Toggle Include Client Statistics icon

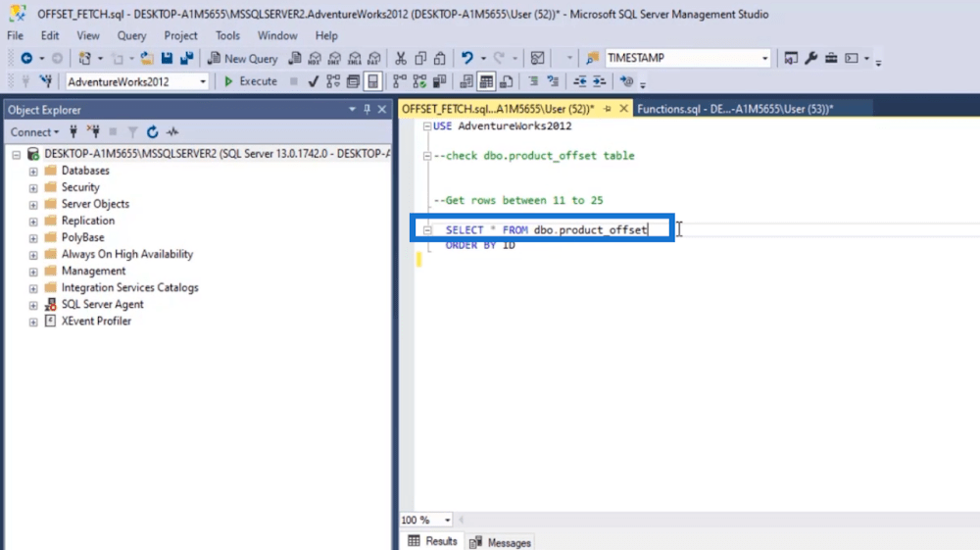click(x=440, y=81)
